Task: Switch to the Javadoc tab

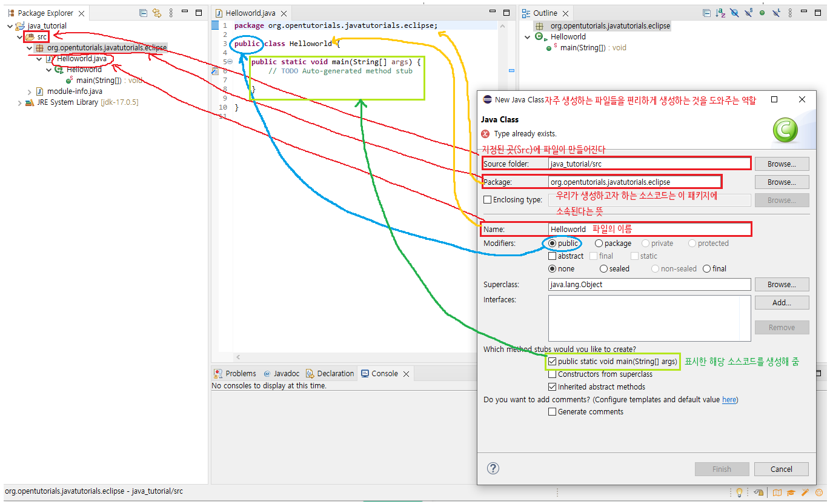Action: click(282, 374)
